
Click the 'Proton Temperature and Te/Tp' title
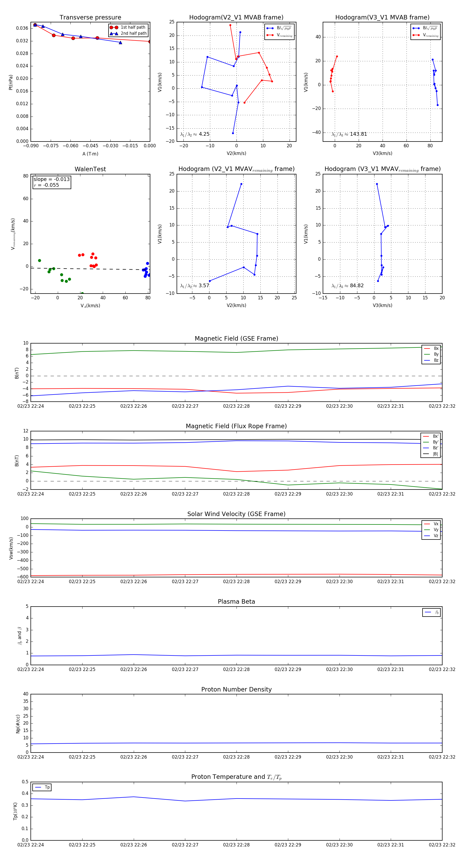click(236, 777)
